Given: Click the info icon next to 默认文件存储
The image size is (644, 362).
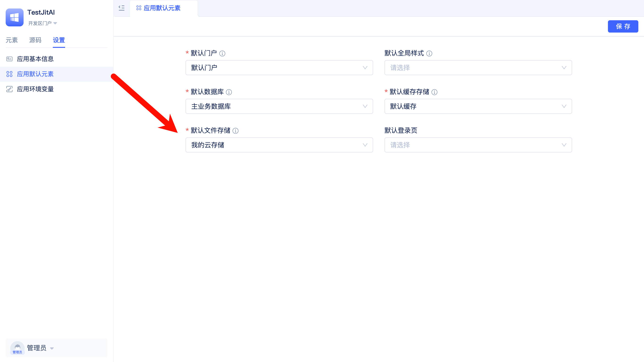Looking at the screenshot, I should [x=235, y=131].
